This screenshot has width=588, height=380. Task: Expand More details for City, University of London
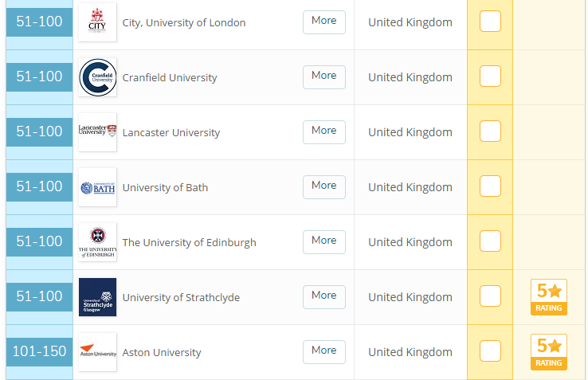[323, 22]
